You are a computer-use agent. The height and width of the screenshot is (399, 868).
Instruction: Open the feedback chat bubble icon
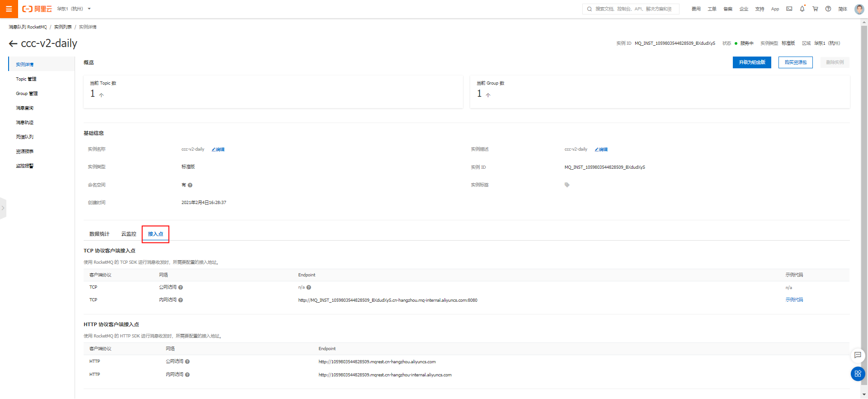(858, 355)
